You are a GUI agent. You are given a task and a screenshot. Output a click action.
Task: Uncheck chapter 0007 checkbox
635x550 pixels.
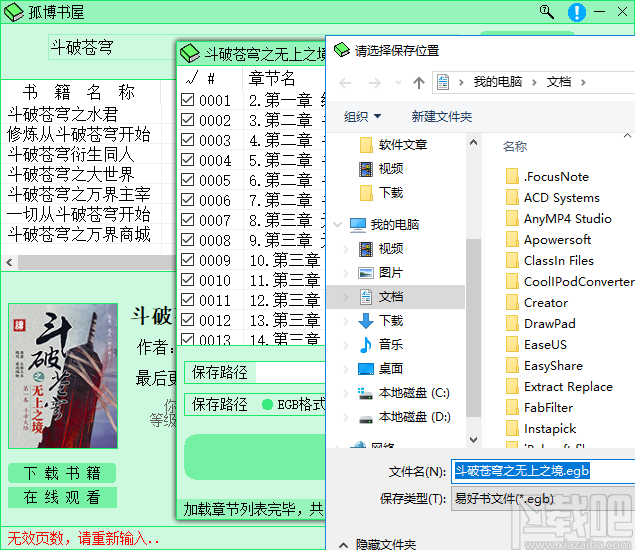[x=187, y=220]
